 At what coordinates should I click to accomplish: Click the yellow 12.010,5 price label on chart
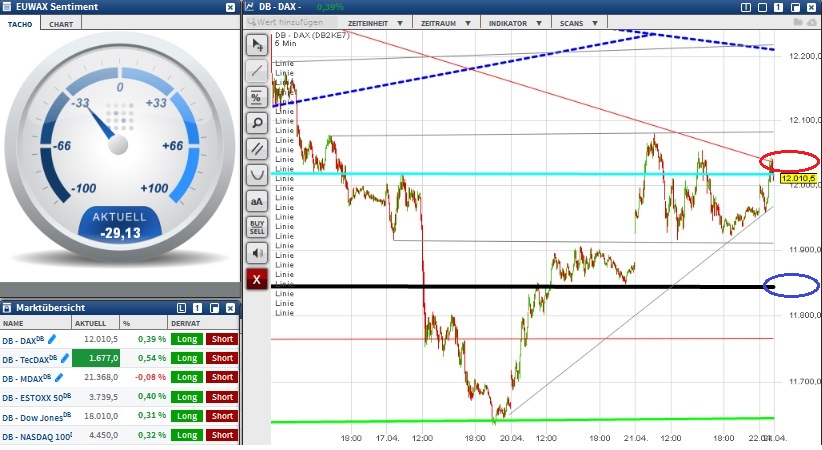(798, 179)
